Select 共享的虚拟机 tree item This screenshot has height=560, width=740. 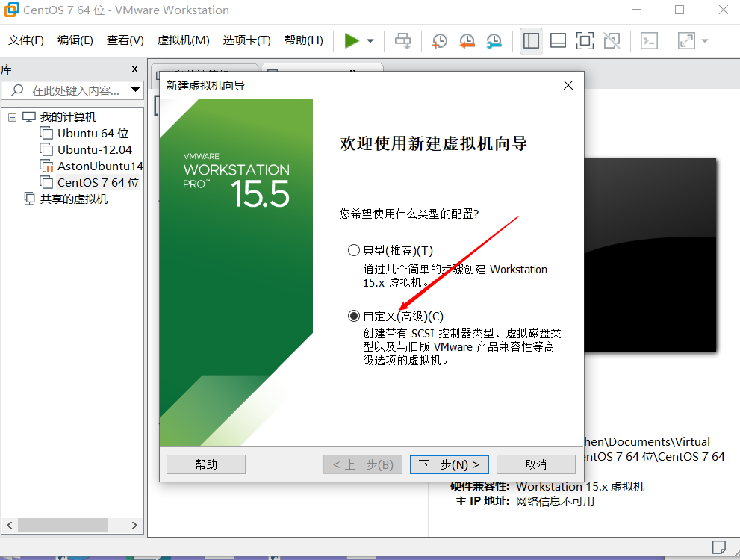[x=74, y=199]
